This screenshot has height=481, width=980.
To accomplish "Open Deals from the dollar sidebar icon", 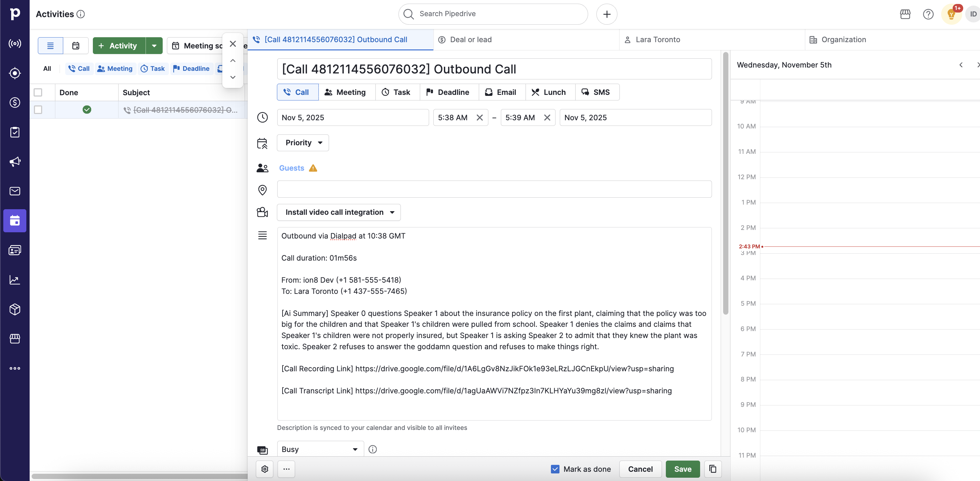I will click(x=15, y=102).
